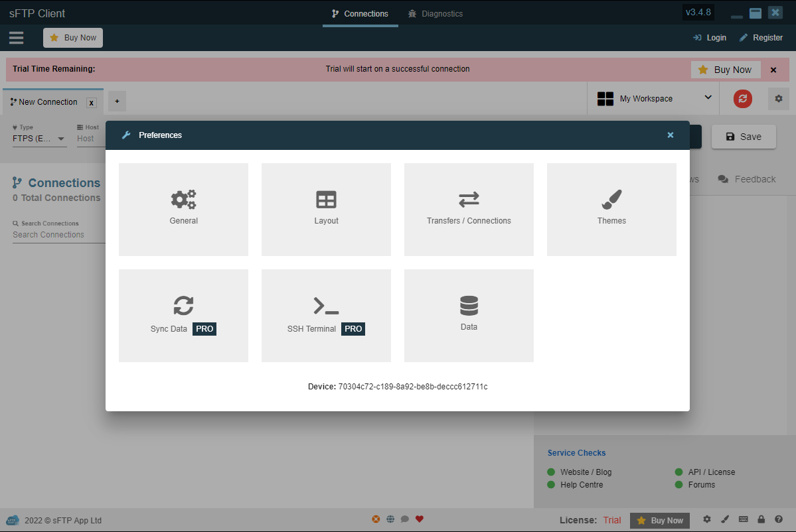This screenshot has width=796, height=532.
Task: Click the globe icon in footer
Action: click(390, 519)
